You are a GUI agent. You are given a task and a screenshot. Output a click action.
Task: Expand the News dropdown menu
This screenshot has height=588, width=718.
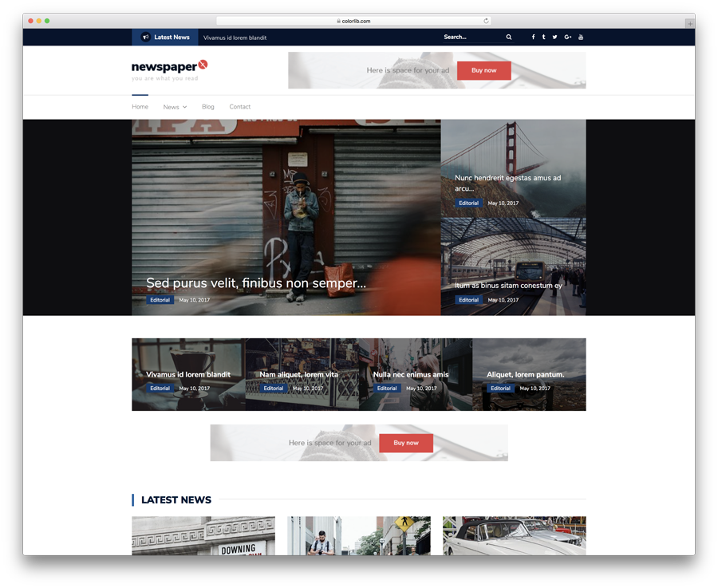point(175,107)
